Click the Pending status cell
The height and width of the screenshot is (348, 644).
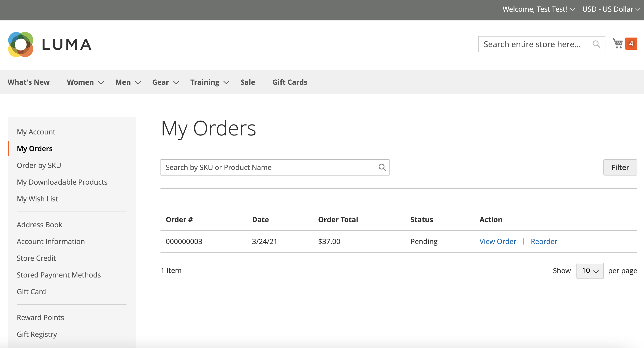(424, 241)
